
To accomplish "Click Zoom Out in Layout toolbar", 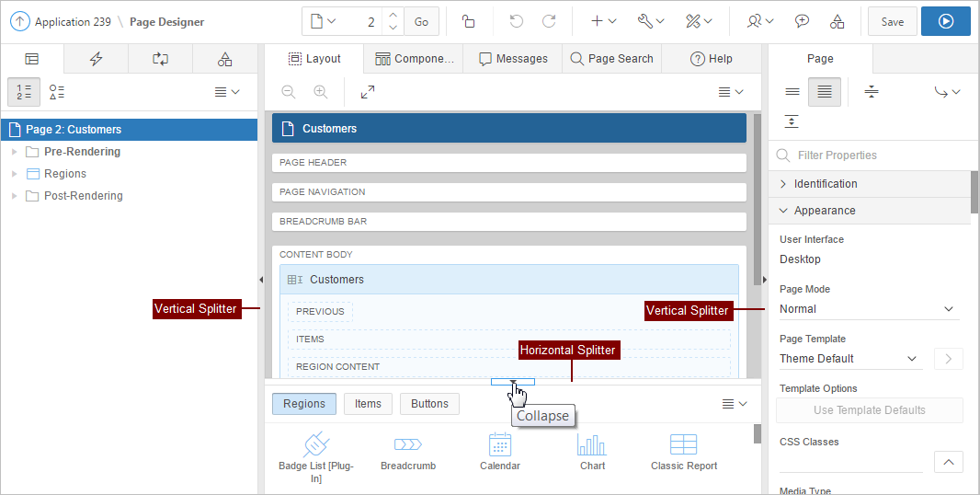I will point(289,92).
